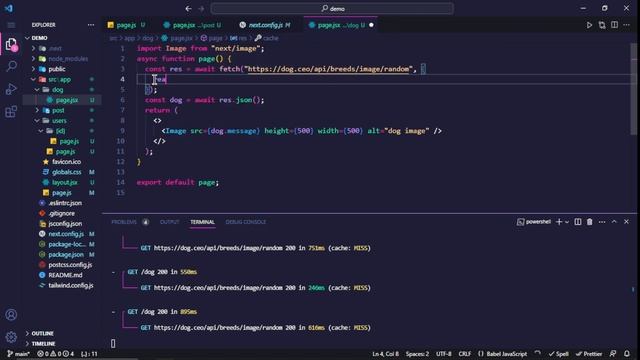Change CRLF end of line sequence
The image size is (640, 360).
click(464, 353)
